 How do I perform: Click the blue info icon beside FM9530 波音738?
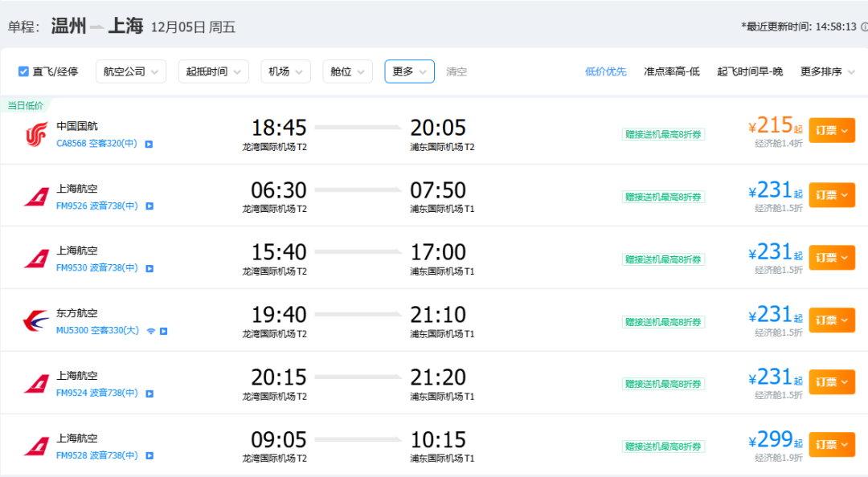pos(149,268)
